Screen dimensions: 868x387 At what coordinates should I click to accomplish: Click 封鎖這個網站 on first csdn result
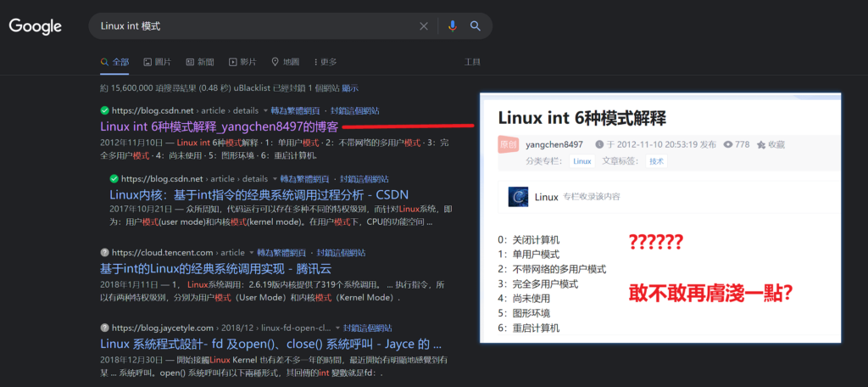[355, 111]
